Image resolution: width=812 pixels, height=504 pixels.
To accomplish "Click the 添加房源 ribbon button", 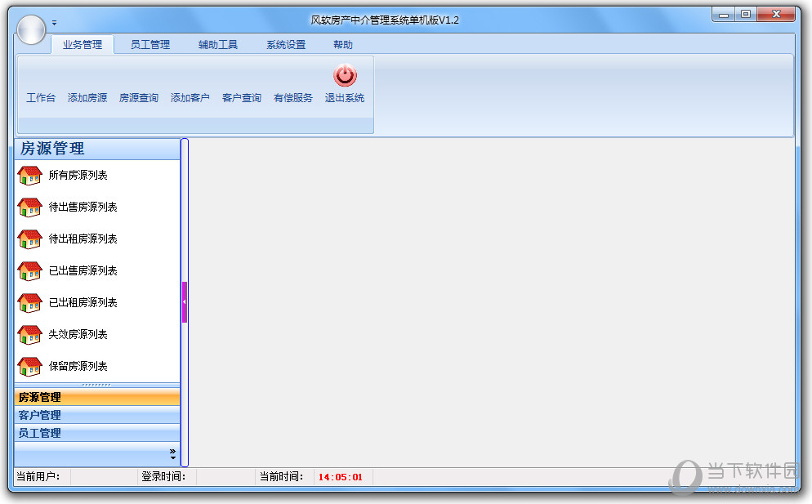I will click(x=87, y=97).
